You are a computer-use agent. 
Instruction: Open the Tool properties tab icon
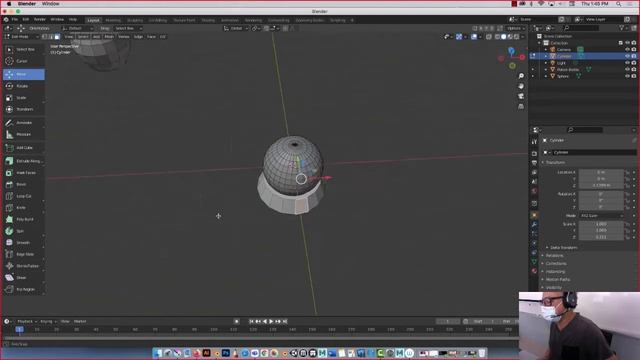(x=534, y=142)
